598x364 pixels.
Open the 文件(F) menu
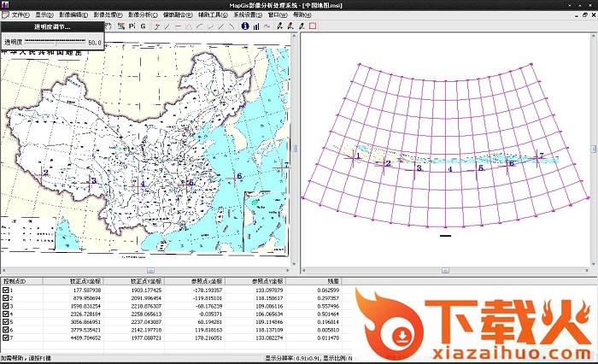point(21,15)
